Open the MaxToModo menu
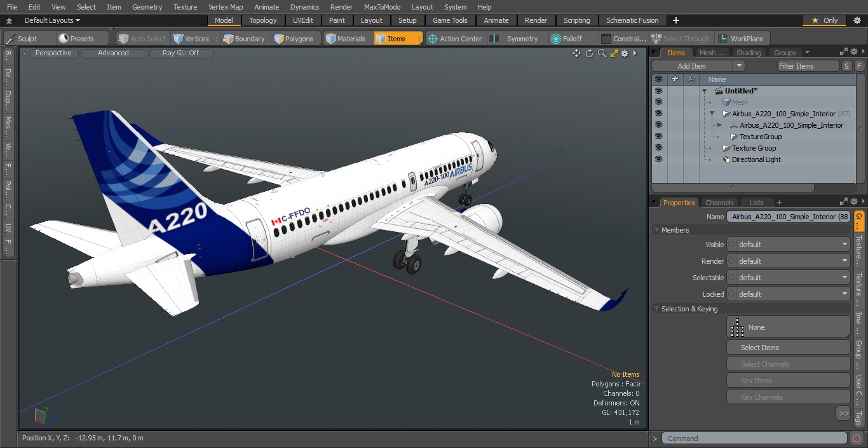 click(x=382, y=7)
